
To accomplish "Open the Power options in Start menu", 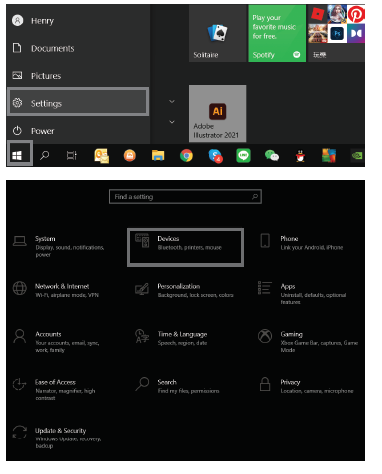I will tap(78, 131).
